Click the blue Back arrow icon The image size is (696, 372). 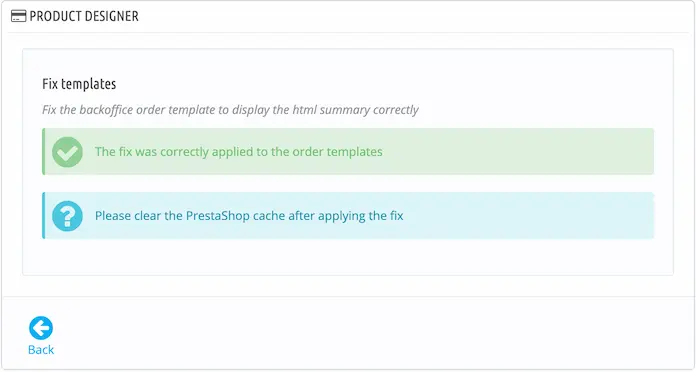point(41,328)
